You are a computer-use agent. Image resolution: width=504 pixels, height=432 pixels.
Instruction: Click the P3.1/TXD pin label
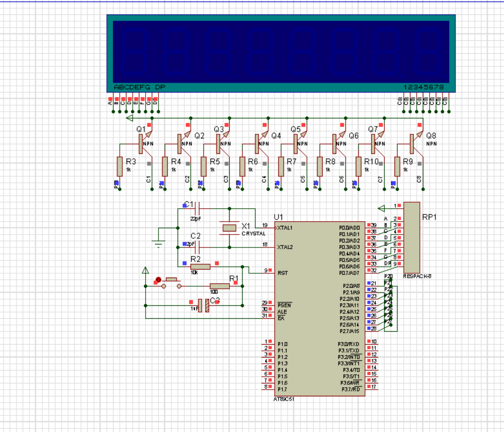point(349,351)
